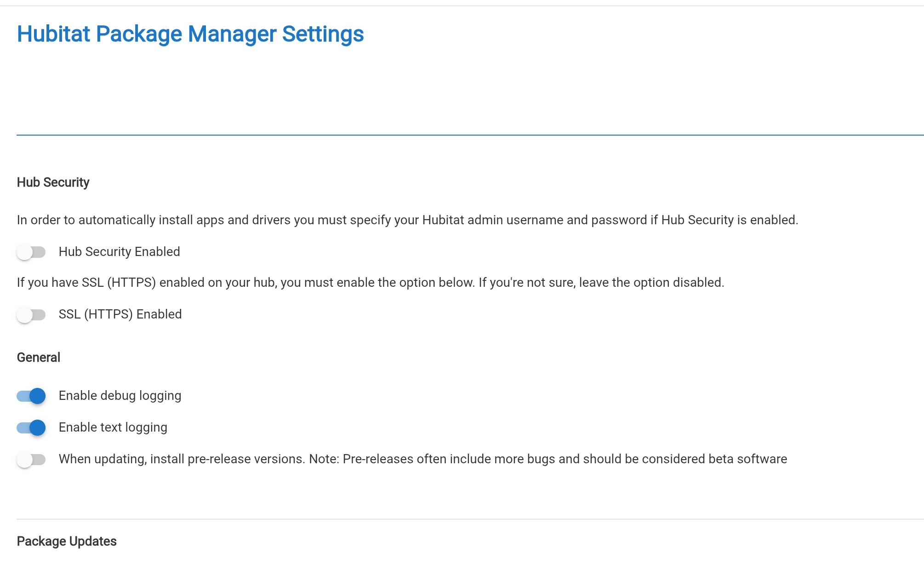Click the gray divider above Package Updates

(469, 519)
